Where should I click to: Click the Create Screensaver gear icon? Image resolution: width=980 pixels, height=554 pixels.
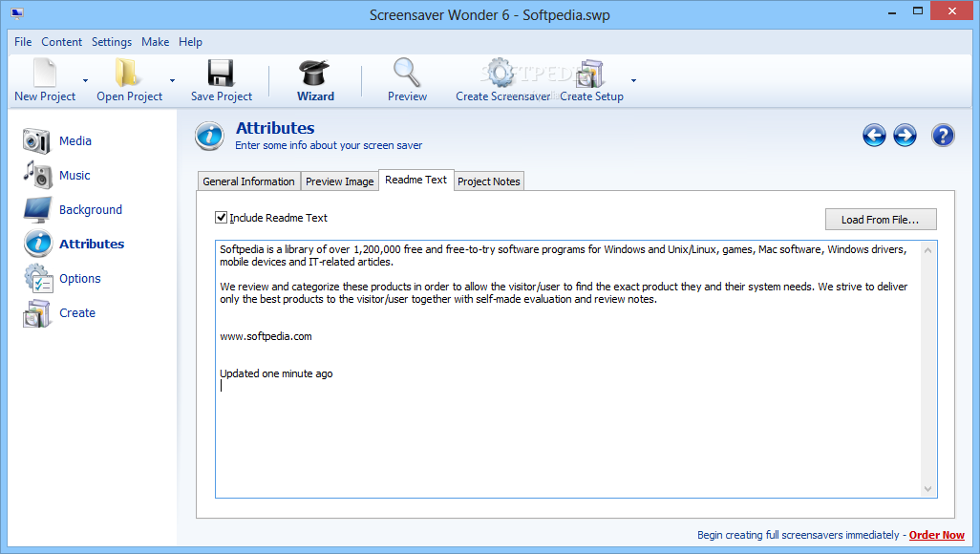[500, 73]
